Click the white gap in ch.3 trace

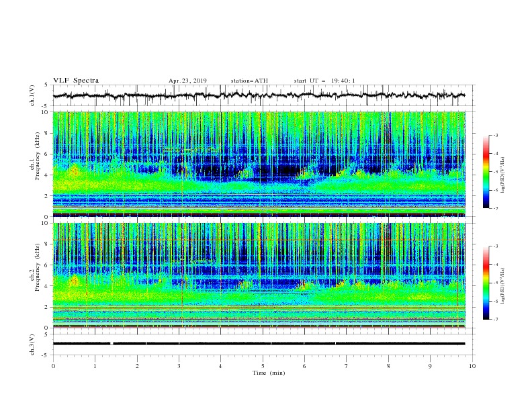pos(112,344)
